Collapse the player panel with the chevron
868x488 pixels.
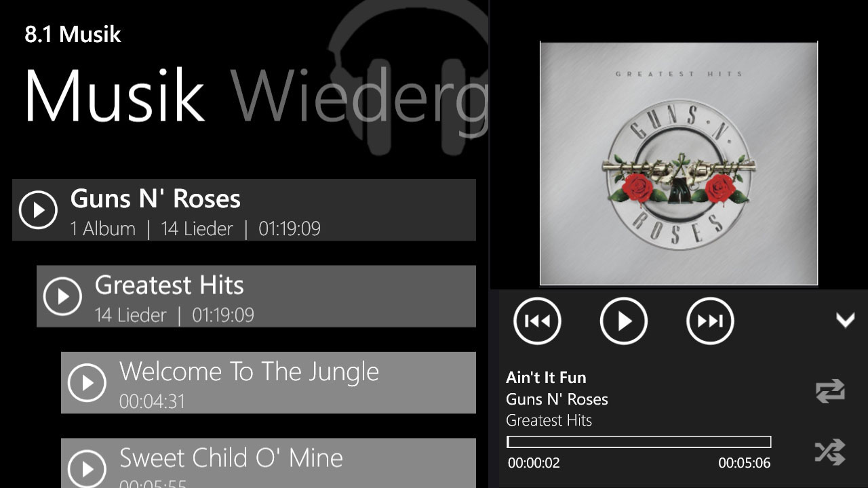point(845,319)
